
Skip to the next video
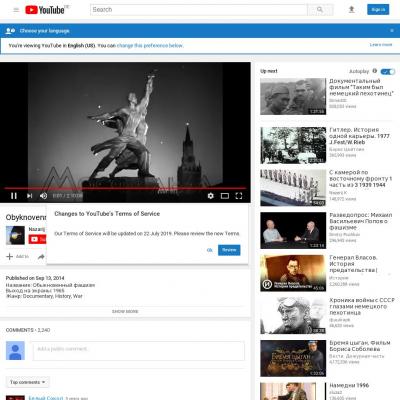pyautogui.click(x=29, y=196)
